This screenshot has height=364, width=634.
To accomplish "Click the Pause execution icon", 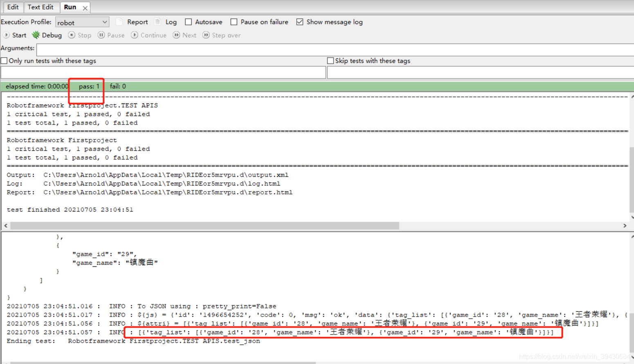I will [111, 35].
